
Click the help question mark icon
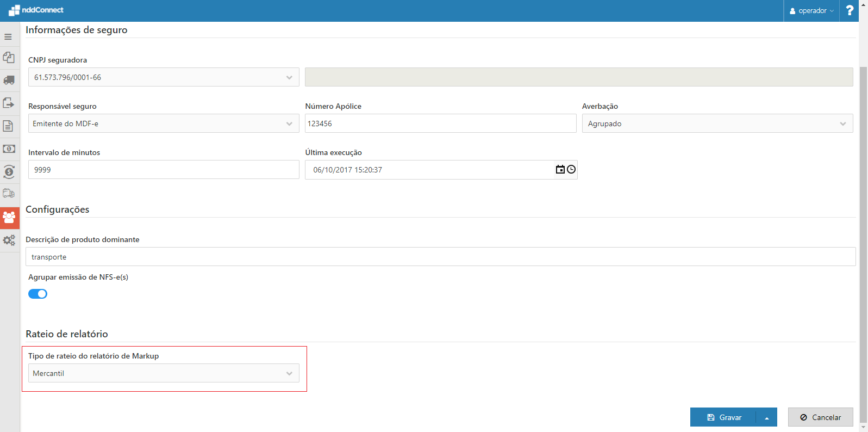[850, 11]
